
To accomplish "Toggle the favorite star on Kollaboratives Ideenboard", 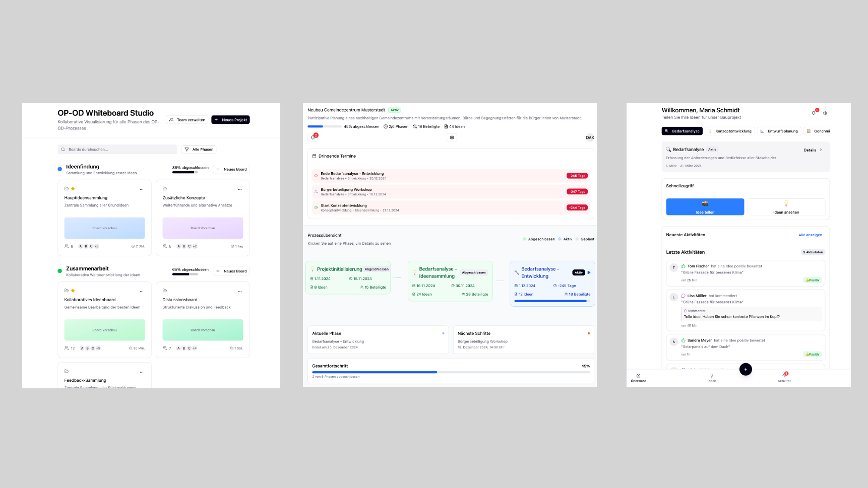I will 73,291.
